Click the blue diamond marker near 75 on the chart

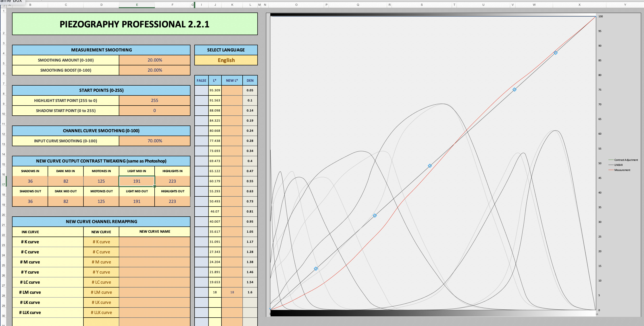coord(514,89)
